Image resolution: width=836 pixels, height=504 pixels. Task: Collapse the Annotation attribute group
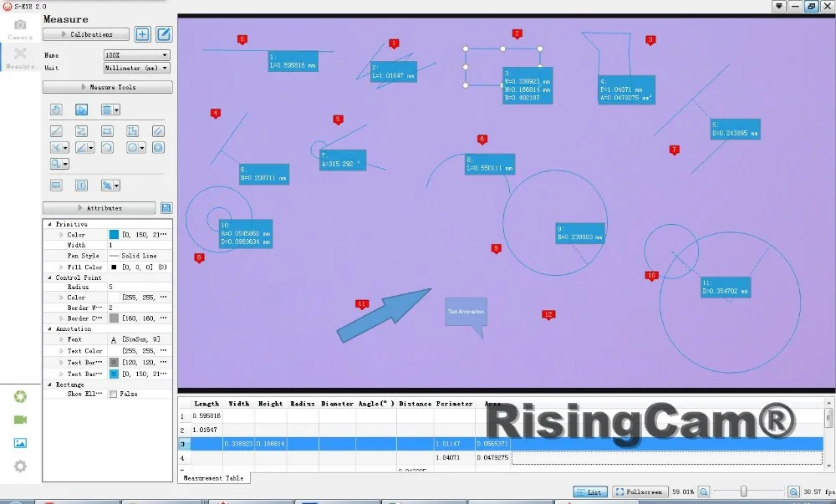[49, 328]
